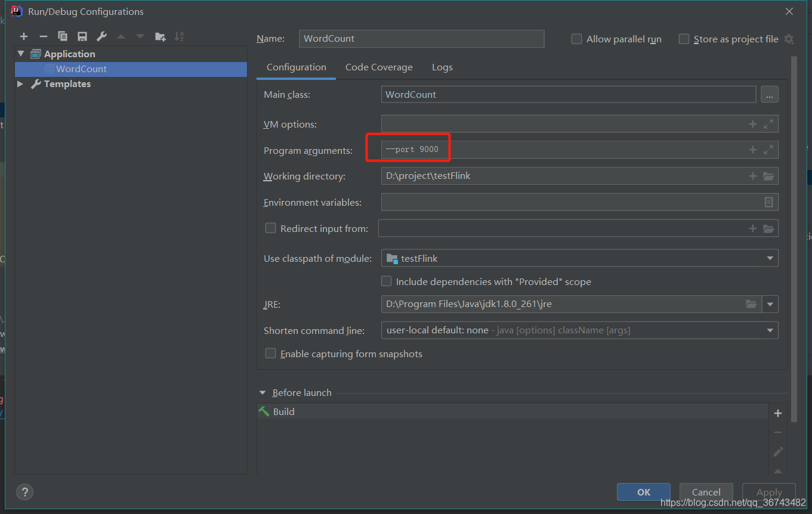Copy the WordCount configuration
The image size is (812, 514).
click(x=63, y=36)
